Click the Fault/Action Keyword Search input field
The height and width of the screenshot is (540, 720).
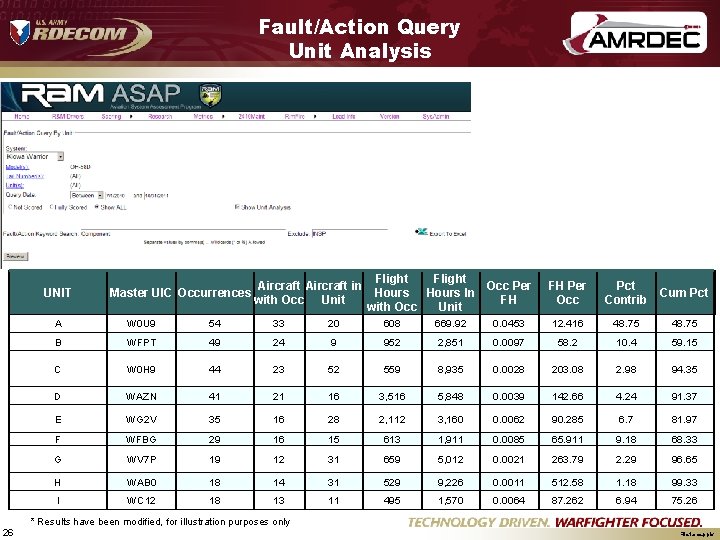[x=183, y=233]
